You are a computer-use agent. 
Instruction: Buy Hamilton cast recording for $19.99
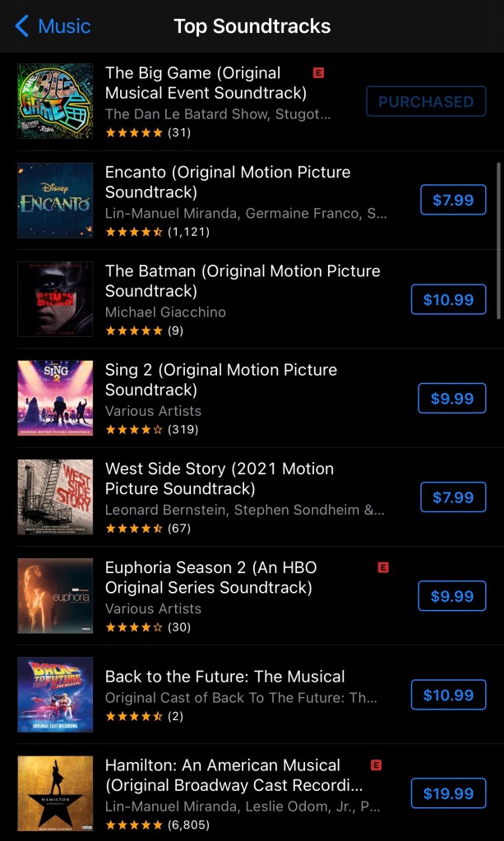448,793
